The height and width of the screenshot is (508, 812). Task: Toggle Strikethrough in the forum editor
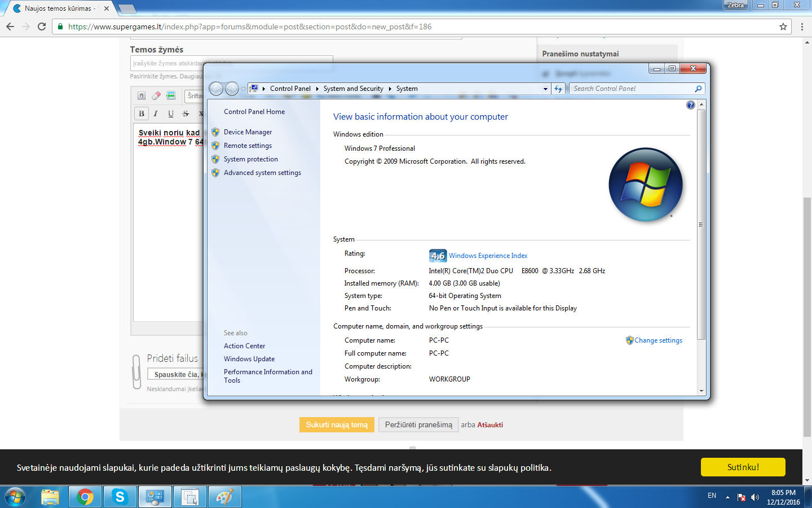click(186, 113)
